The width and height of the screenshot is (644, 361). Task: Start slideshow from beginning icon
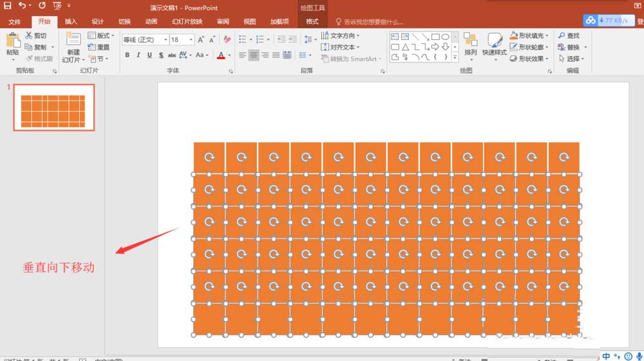57,6
